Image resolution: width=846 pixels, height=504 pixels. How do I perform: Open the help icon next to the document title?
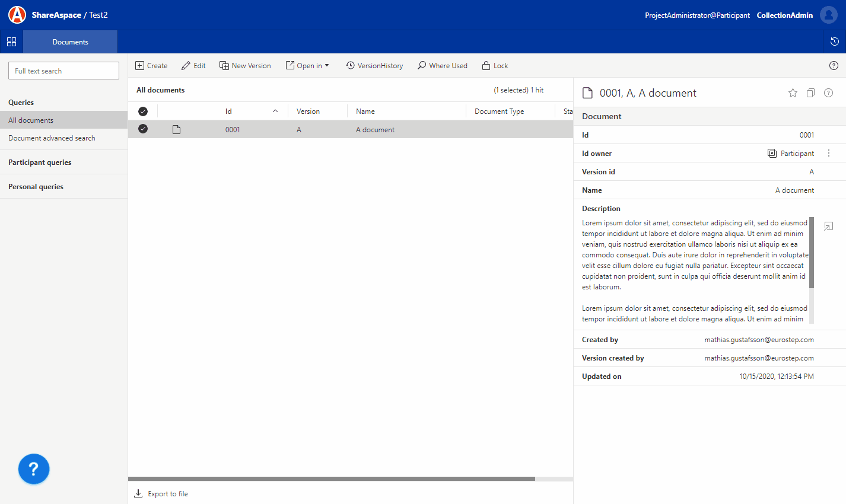(x=828, y=92)
